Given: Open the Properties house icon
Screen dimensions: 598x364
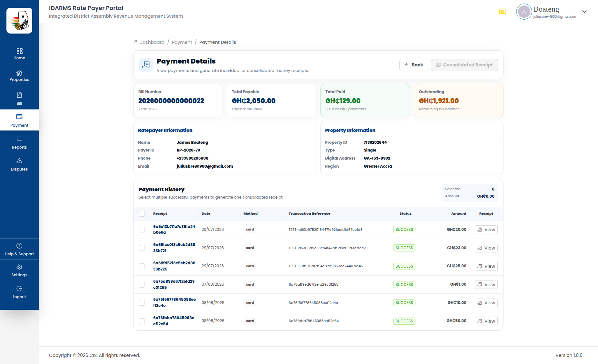Looking at the screenshot, I should pyautogui.click(x=19, y=73).
